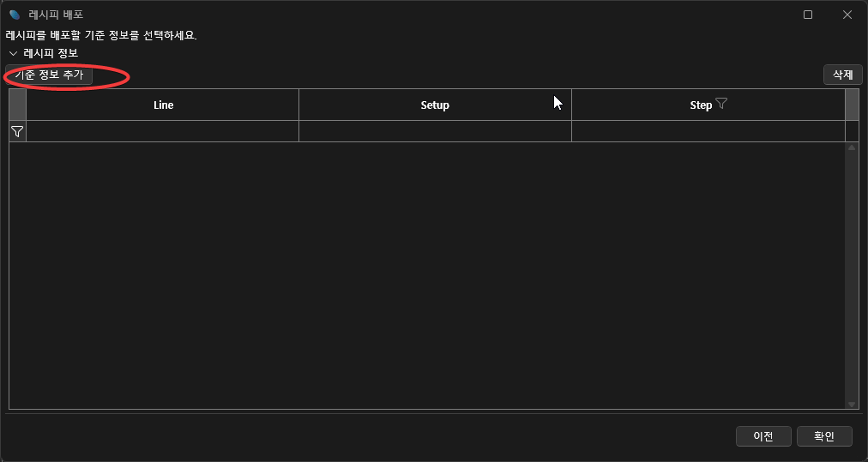
Task: Click the filter row funnel icon
Action: [17, 131]
